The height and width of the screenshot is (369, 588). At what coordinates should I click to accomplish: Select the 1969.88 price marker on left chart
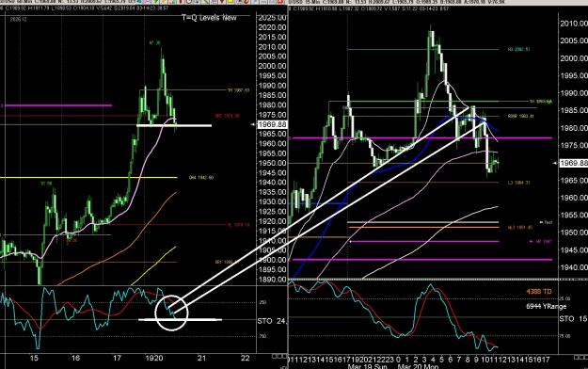coord(272,124)
